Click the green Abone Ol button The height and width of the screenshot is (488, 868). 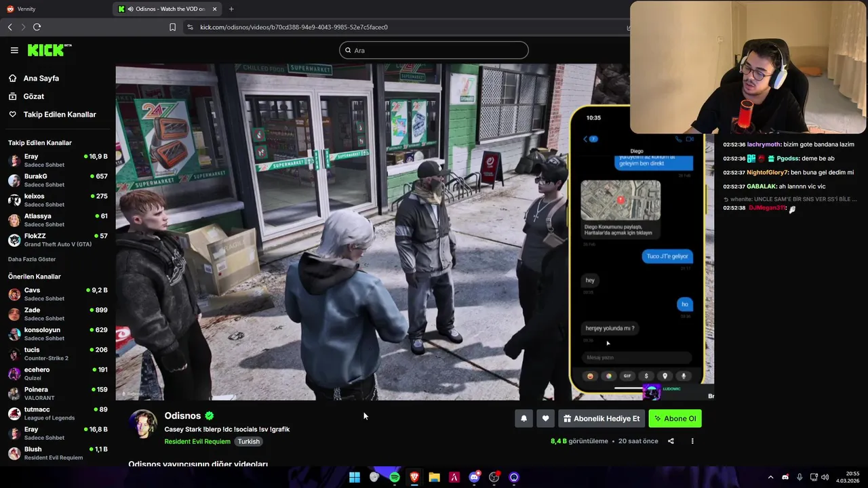click(675, 418)
